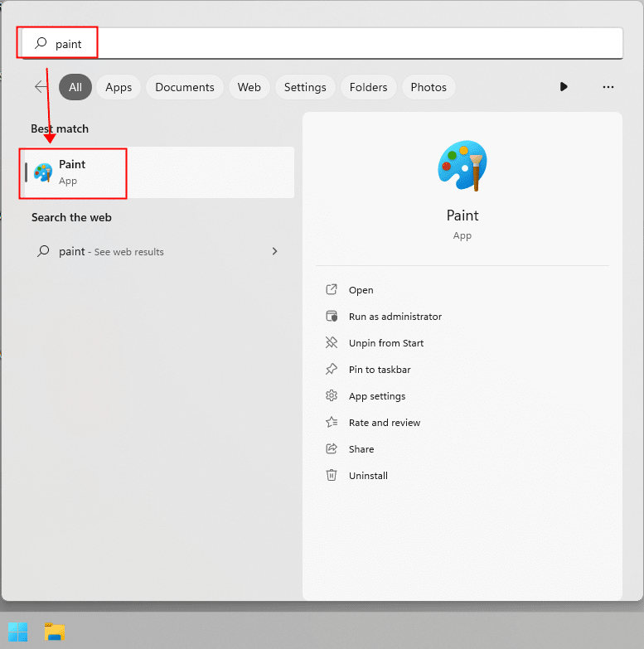The image size is (644, 649).
Task: Select the Apps filter tab
Action: pyautogui.click(x=119, y=87)
